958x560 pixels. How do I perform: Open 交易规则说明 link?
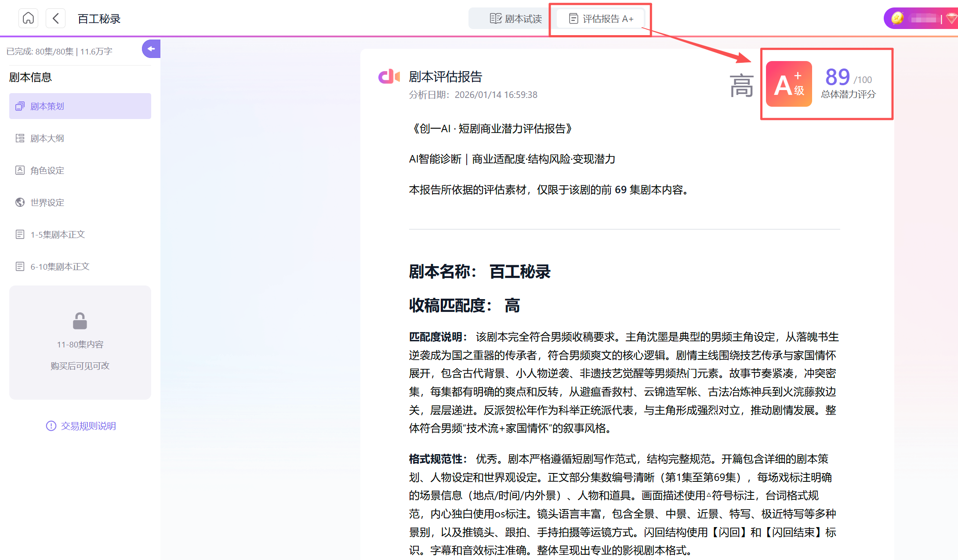(88, 426)
